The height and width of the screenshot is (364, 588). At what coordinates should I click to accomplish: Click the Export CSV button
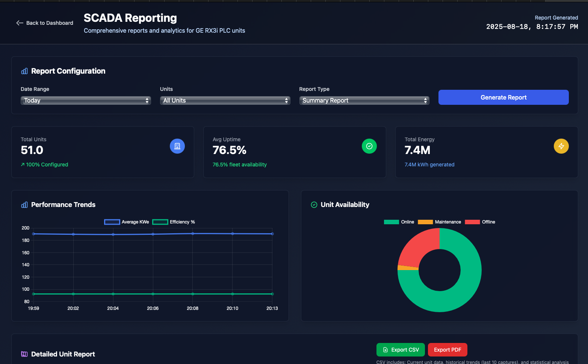[401, 350]
